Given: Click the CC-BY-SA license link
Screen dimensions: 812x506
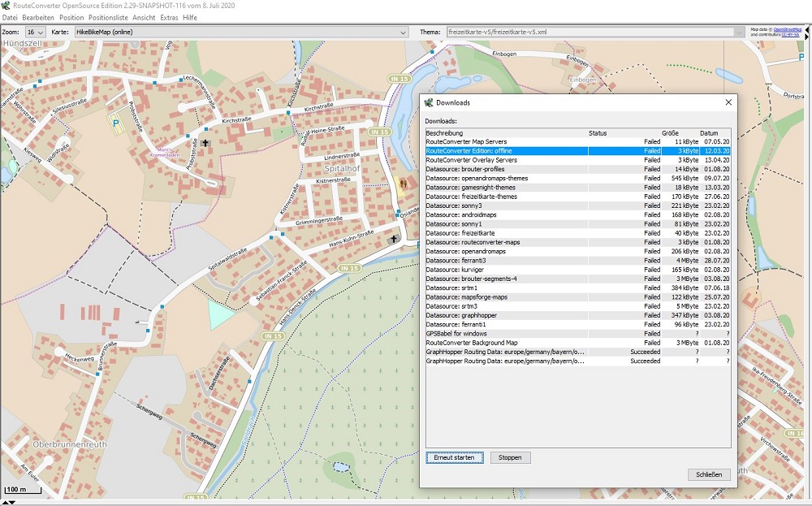Looking at the screenshot, I should pyautogui.click(x=790, y=35).
